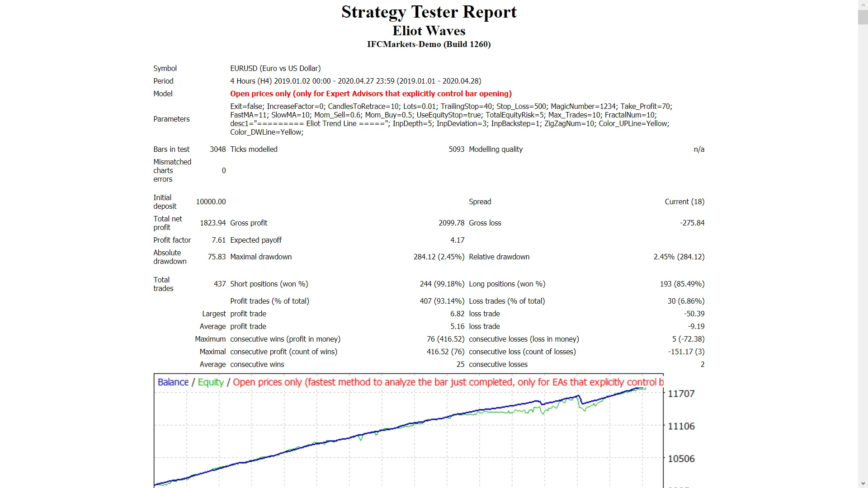
Task: Click the Spread value Current (18)
Action: 684,202
